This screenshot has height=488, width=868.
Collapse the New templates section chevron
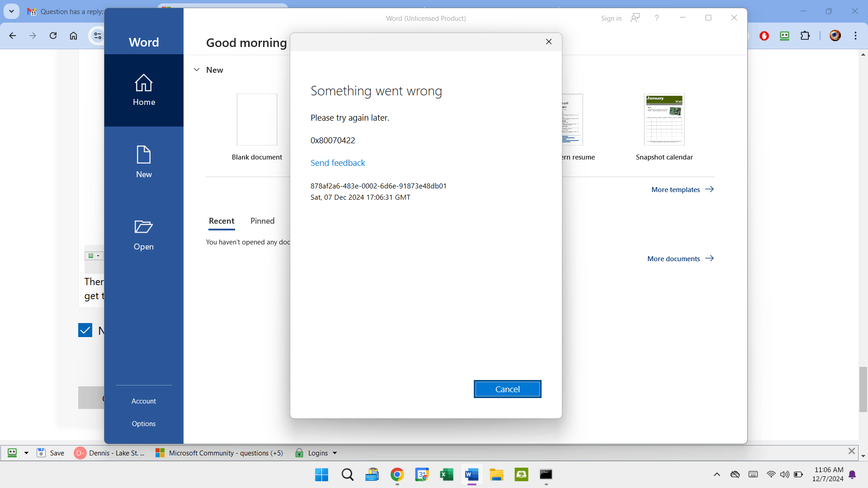point(197,70)
